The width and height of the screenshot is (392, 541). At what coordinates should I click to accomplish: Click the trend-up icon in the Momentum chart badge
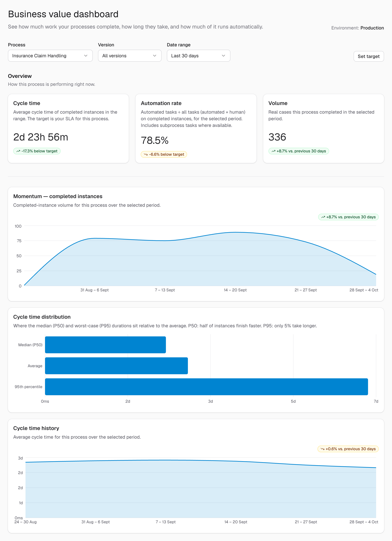click(x=323, y=217)
